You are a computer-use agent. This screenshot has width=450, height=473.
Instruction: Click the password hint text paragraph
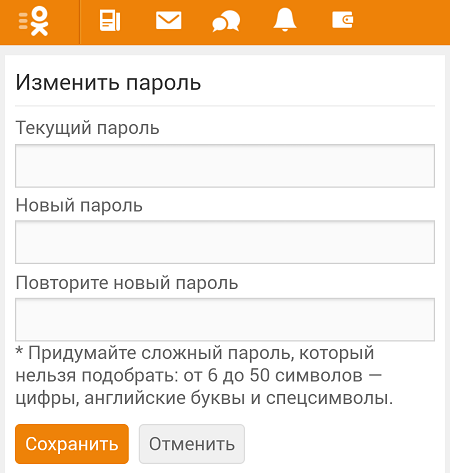click(204, 375)
